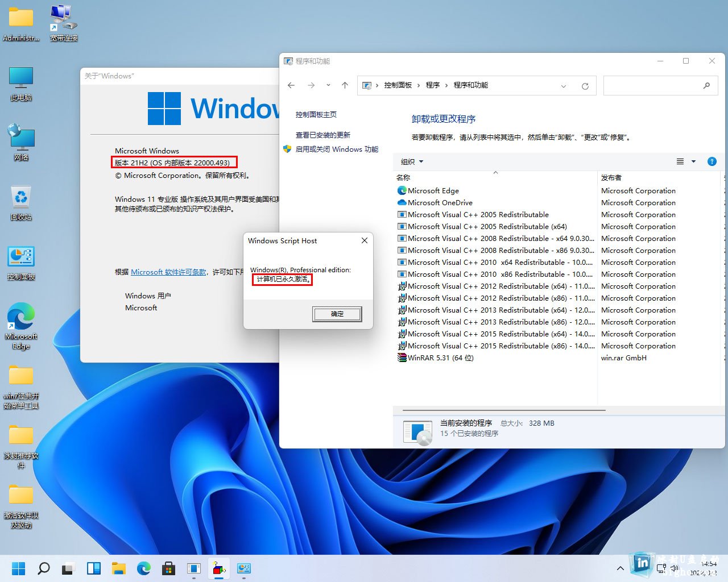Viewport: 728px width, 582px height.
Task: Click 程序 in the breadcrumb path
Action: pyautogui.click(x=433, y=85)
